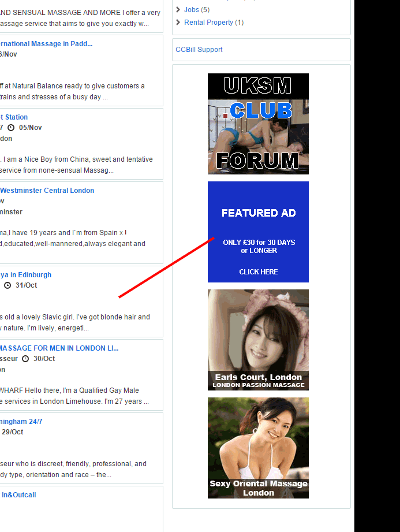Open the listing title ending in '24/7'
400x532 pixels.
[x=21, y=422]
